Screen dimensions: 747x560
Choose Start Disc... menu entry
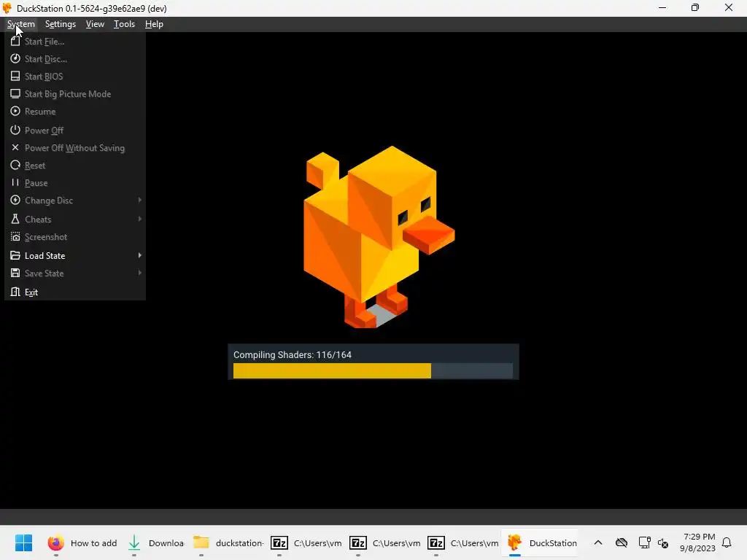75,58
